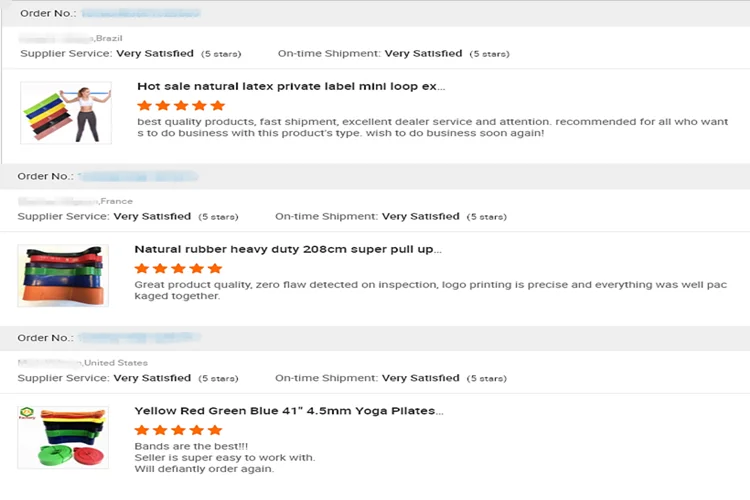Viewport: 750px width, 500px height.
Task: Click the mini loop bands product thumbnail
Action: pos(66,112)
